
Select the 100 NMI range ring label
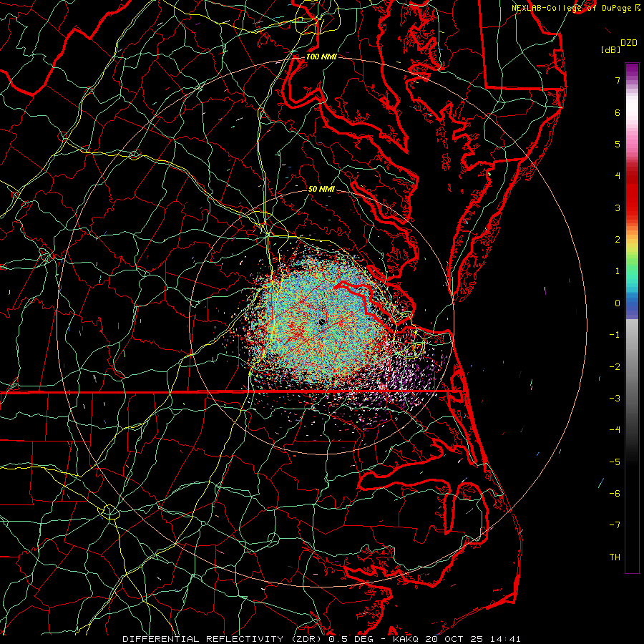[x=321, y=57]
